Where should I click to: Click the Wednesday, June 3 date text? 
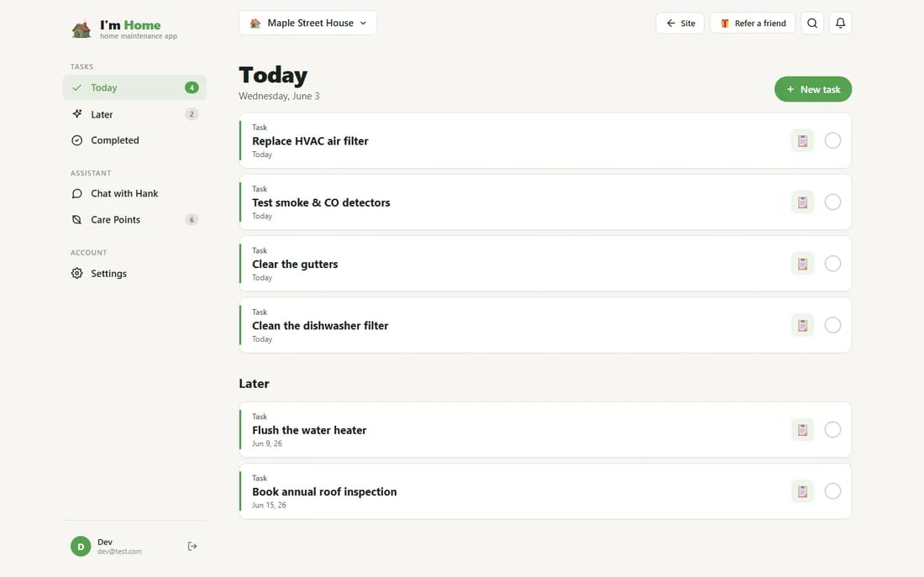[x=279, y=96]
